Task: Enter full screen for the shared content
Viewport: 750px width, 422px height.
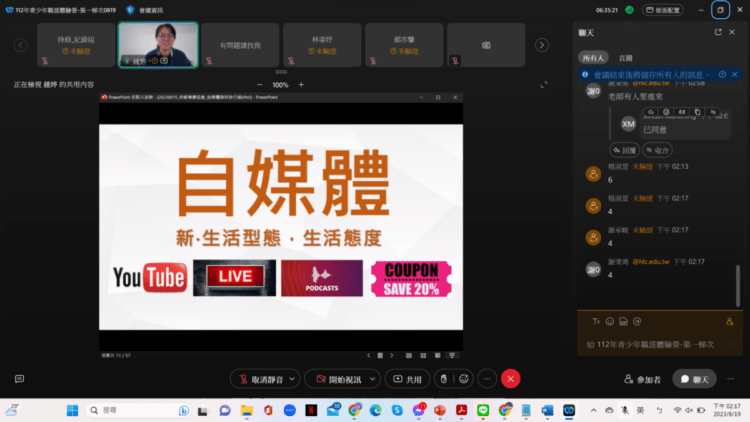Action: (x=544, y=85)
